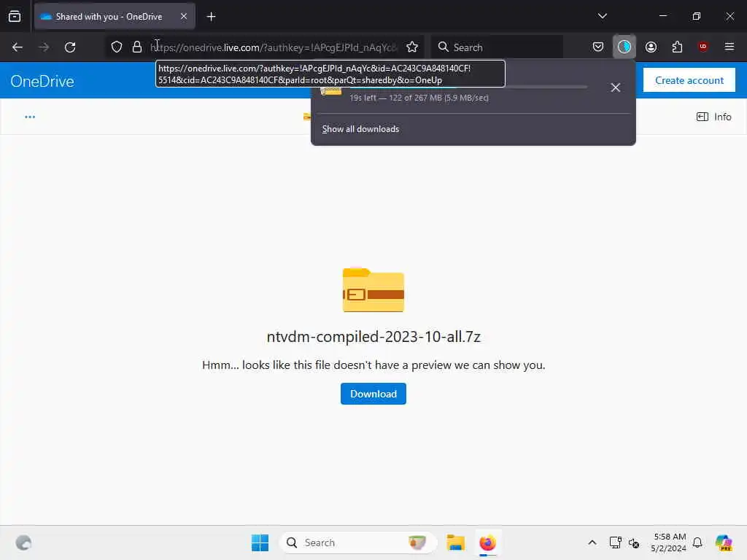
Task: Show hidden system tray icons
Action: pyautogui.click(x=592, y=542)
